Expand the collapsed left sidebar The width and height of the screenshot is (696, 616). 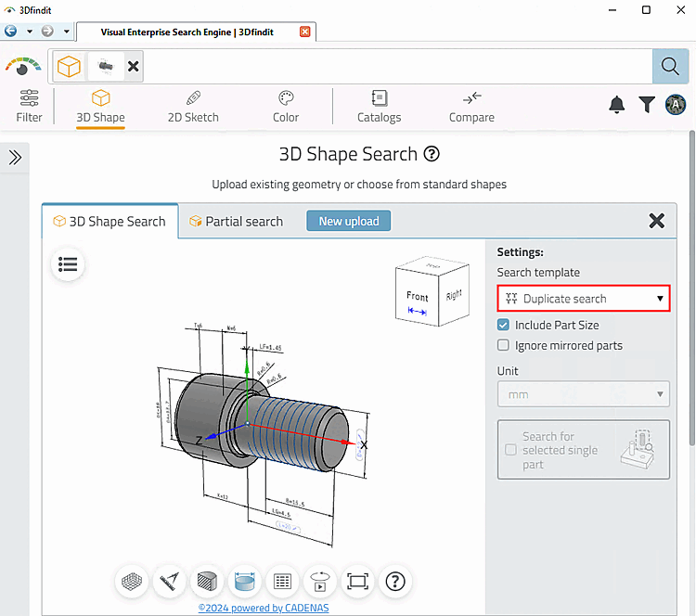coord(15,158)
